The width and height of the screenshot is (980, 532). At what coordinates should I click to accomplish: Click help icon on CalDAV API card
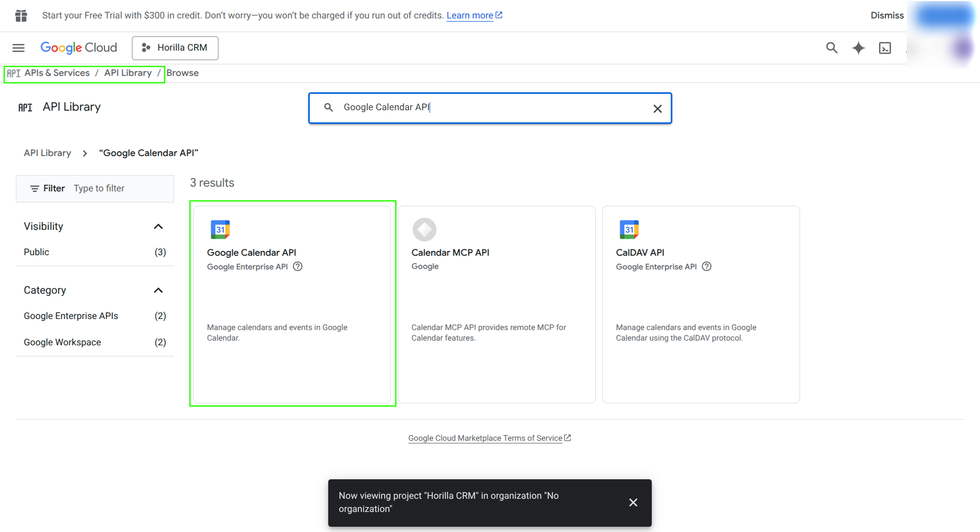[707, 266]
